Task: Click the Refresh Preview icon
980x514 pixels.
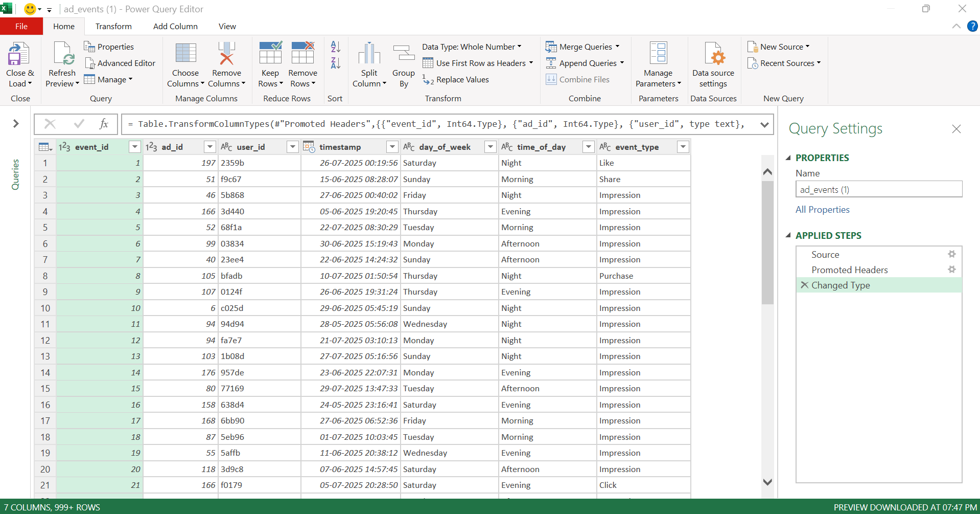Action: coord(62,54)
